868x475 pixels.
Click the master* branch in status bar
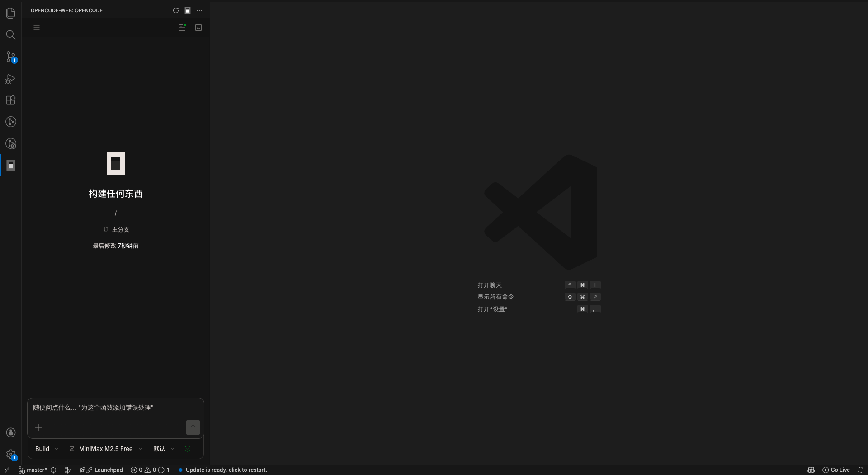[x=33, y=470]
